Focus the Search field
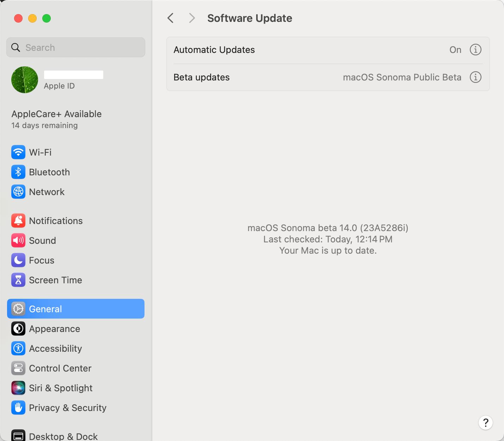Viewport: 504px width, 441px height. coord(76,47)
